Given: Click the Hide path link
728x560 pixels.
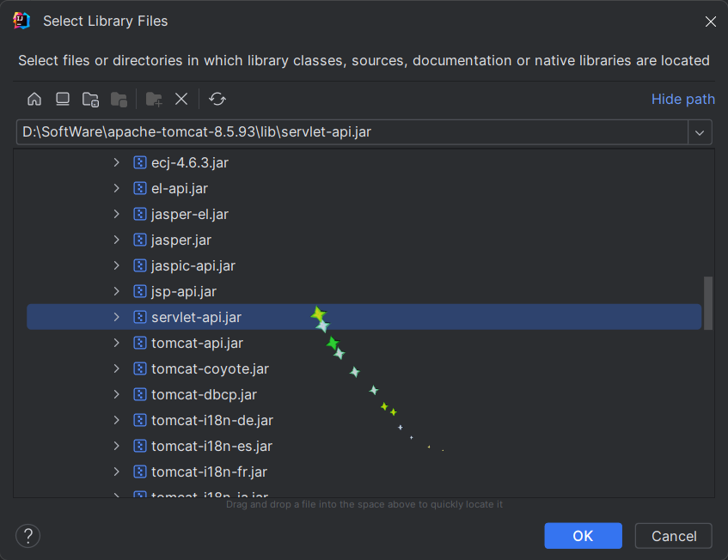Looking at the screenshot, I should tap(683, 99).
